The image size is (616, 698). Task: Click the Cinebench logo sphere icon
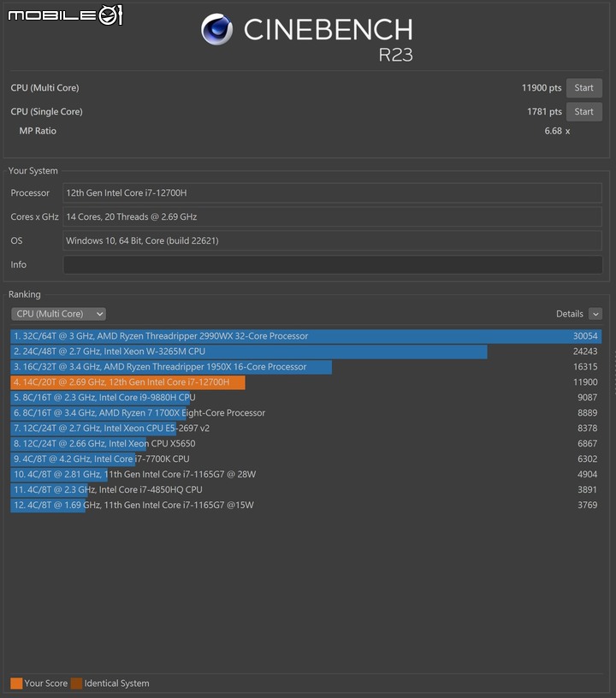(216, 29)
